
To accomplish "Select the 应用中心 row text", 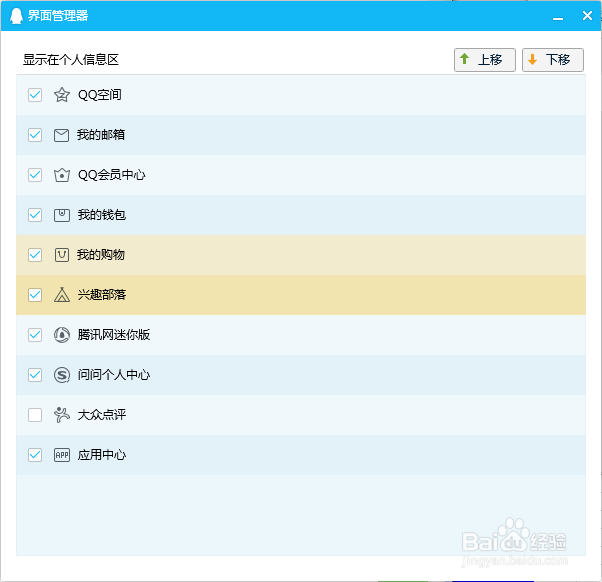I will (x=102, y=455).
